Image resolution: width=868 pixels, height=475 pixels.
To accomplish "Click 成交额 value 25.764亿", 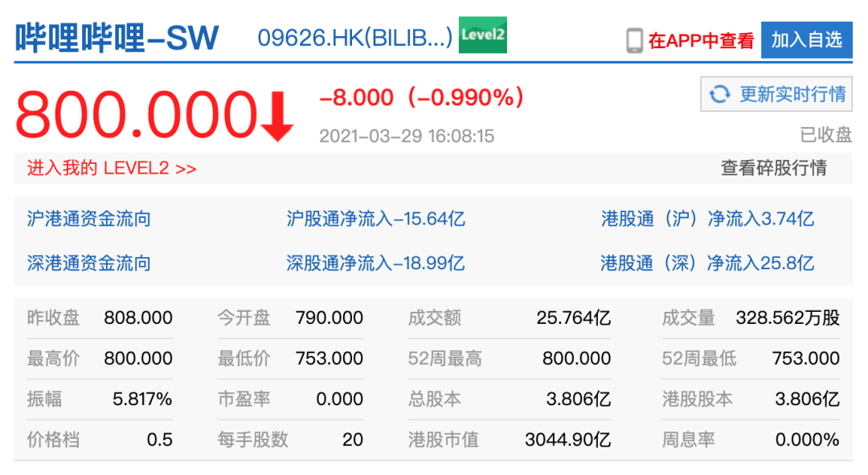I will 574,317.
